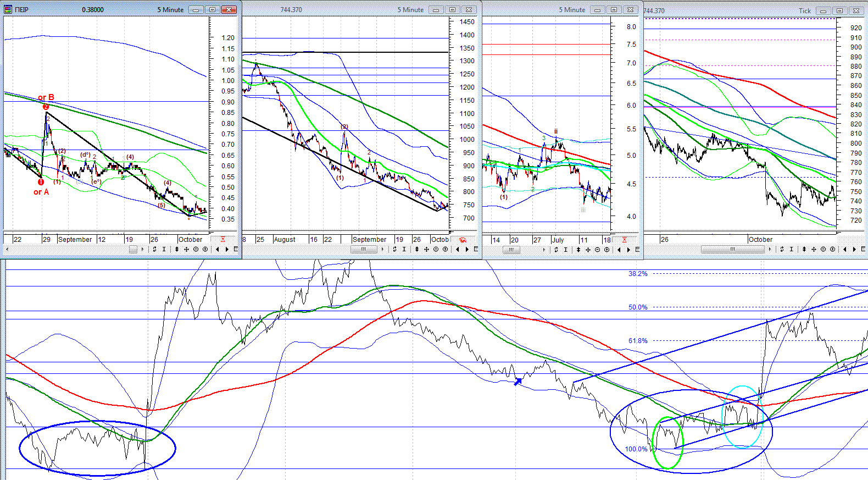
Task: Zoom out the July chart
Action: (597, 249)
